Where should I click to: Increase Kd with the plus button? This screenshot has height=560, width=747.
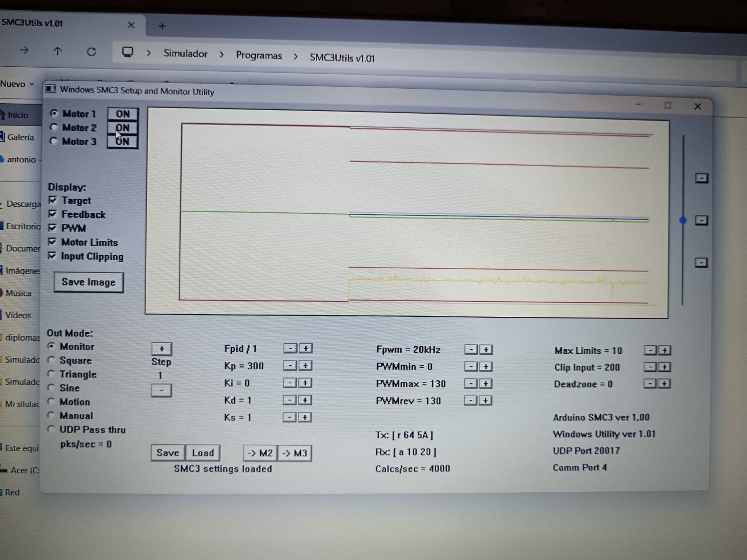pyautogui.click(x=305, y=400)
